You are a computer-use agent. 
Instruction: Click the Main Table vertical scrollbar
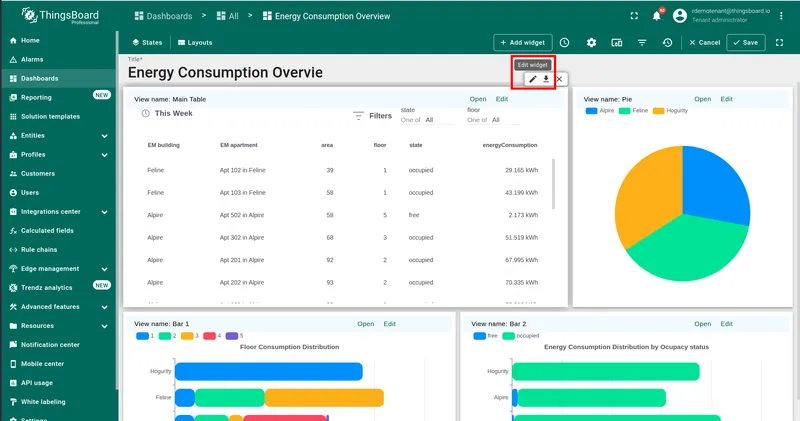(x=553, y=184)
